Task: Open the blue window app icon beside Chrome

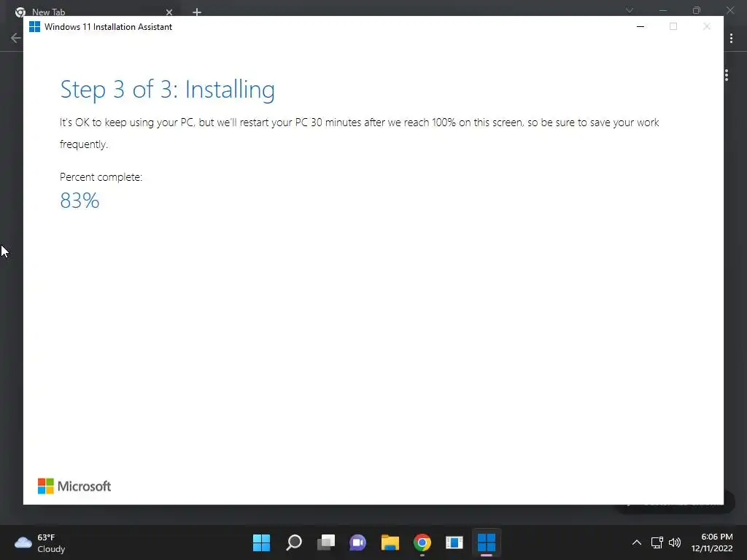Action: pyautogui.click(x=454, y=542)
